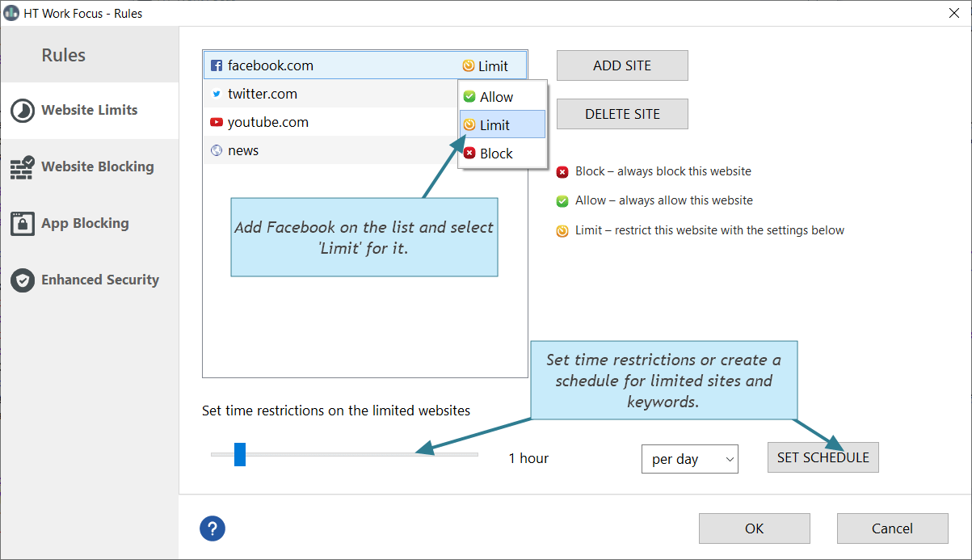
Task: Click the time restriction slider handle
Action: [240, 454]
